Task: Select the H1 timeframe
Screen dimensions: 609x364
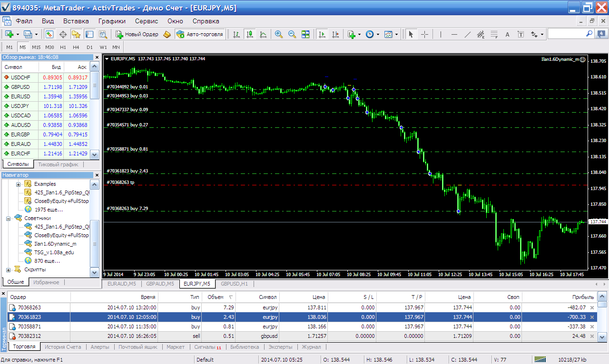Action: [63, 47]
